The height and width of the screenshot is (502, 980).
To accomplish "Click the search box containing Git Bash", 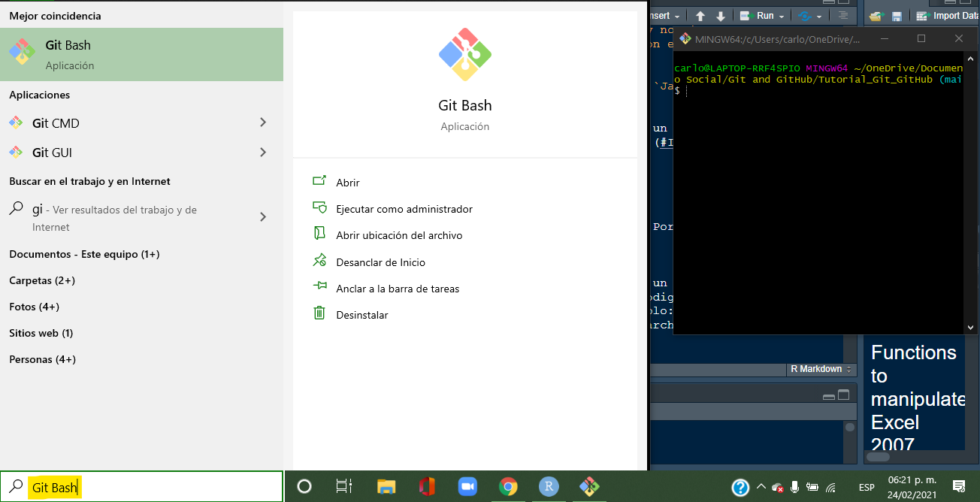I will 150,487.
